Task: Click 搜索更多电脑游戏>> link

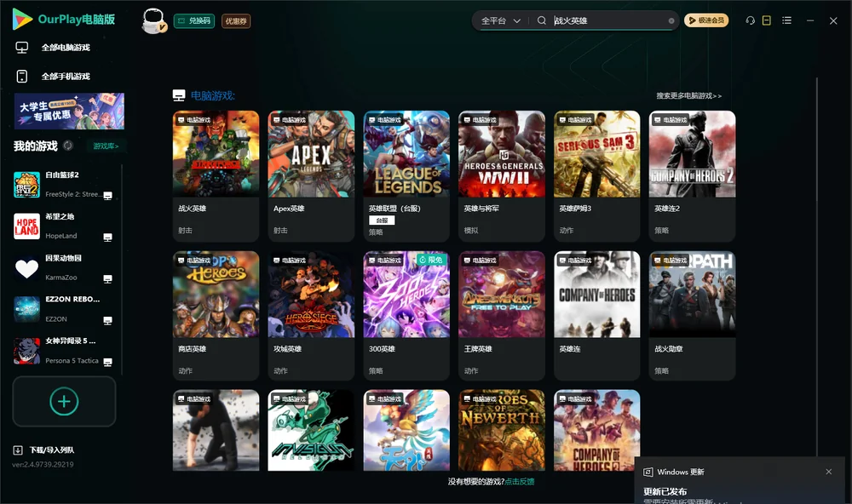Action: pyautogui.click(x=688, y=95)
